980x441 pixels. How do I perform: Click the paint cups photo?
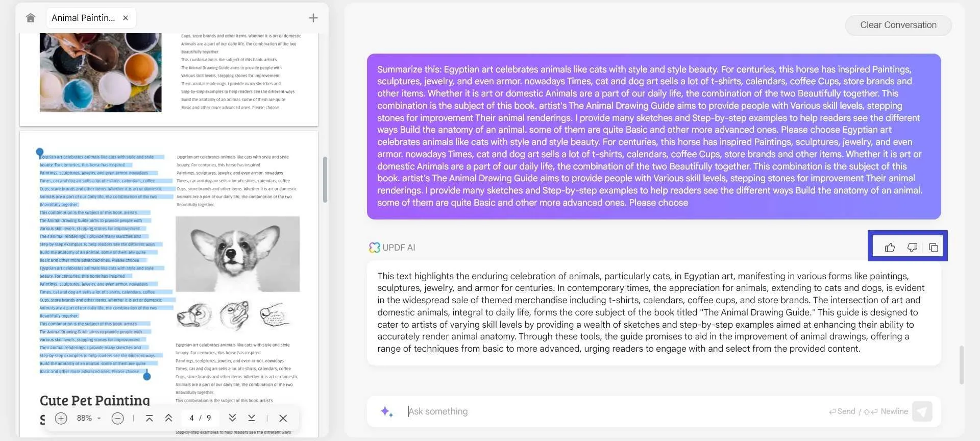pos(101,72)
